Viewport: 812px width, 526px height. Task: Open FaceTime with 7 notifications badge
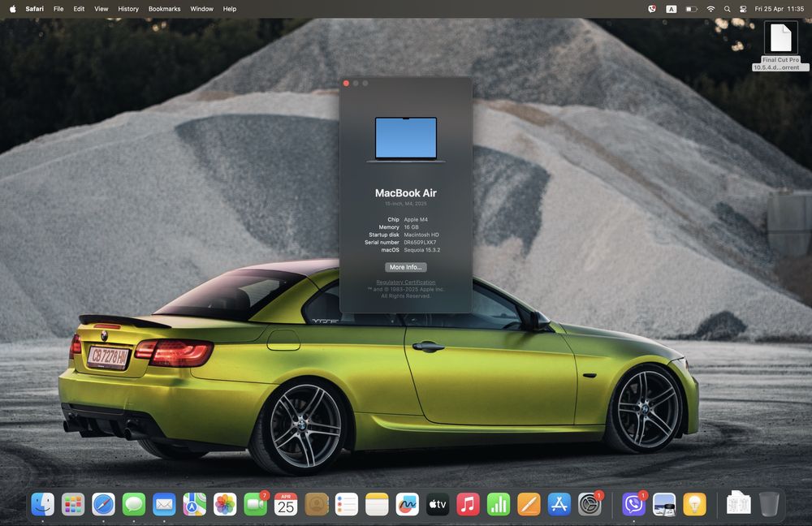point(255,504)
